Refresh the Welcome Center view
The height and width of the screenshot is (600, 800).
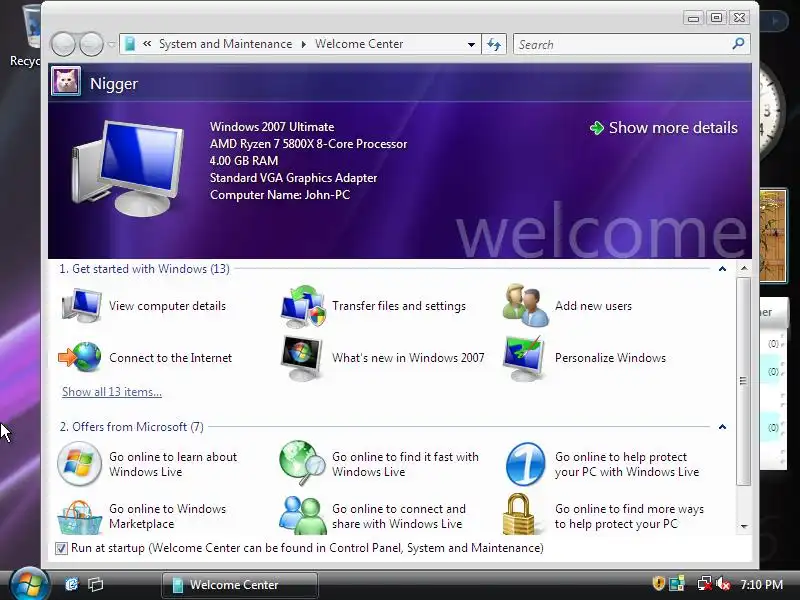(x=494, y=44)
